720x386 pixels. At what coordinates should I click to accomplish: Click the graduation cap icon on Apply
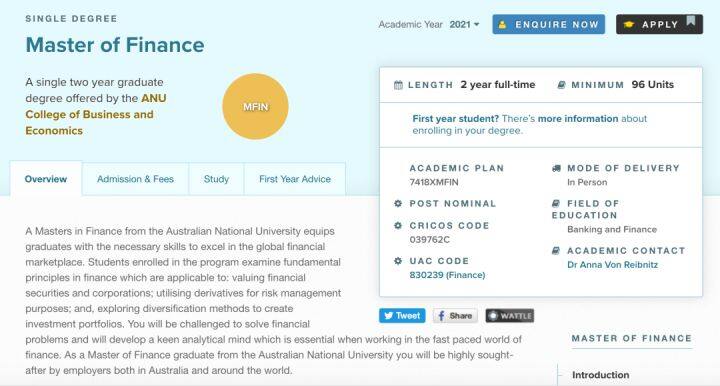pos(629,24)
